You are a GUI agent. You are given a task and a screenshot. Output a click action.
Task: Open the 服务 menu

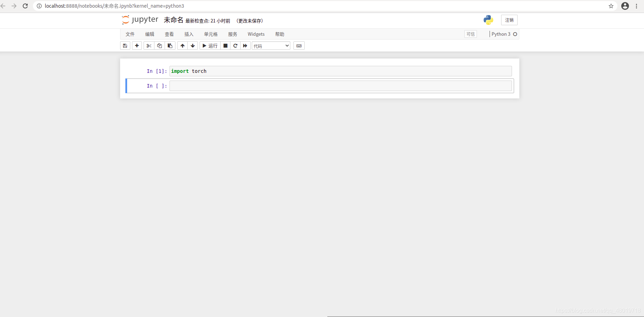pos(233,34)
